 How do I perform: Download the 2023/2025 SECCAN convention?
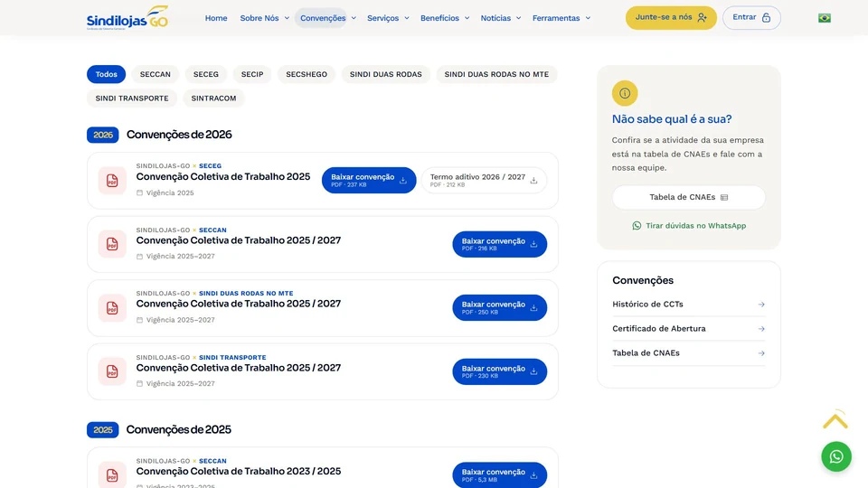pyautogui.click(x=499, y=474)
